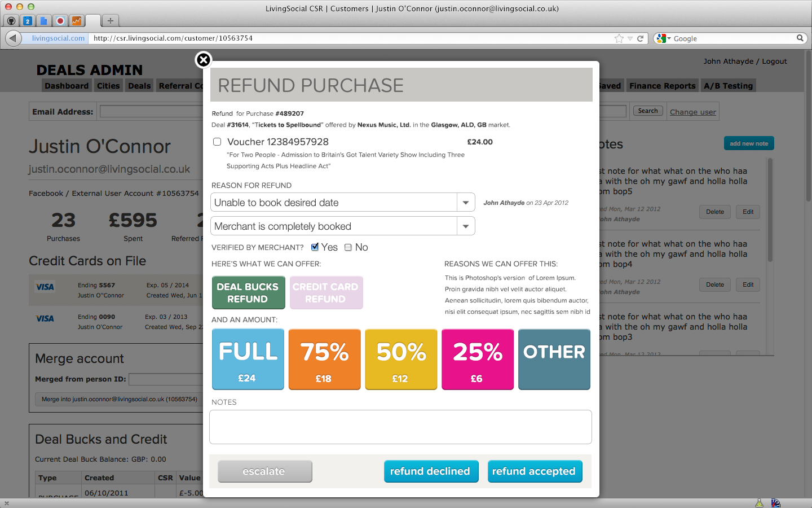Image resolution: width=812 pixels, height=508 pixels.
Task: Open the Google search engine selector
Action: (x=664, y=38)
